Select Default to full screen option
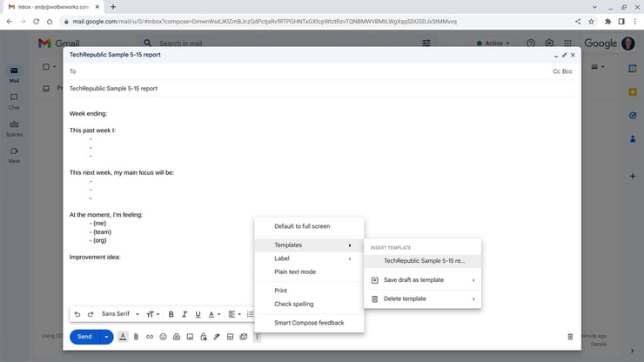Screen dimensions: 644x362 tap(309, 226)
